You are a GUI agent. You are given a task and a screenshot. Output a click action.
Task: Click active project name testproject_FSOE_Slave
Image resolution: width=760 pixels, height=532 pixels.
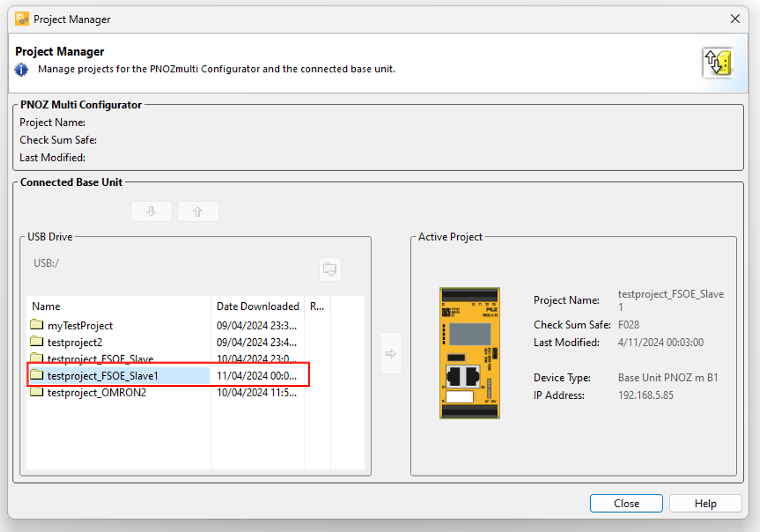tap(671, 300)
